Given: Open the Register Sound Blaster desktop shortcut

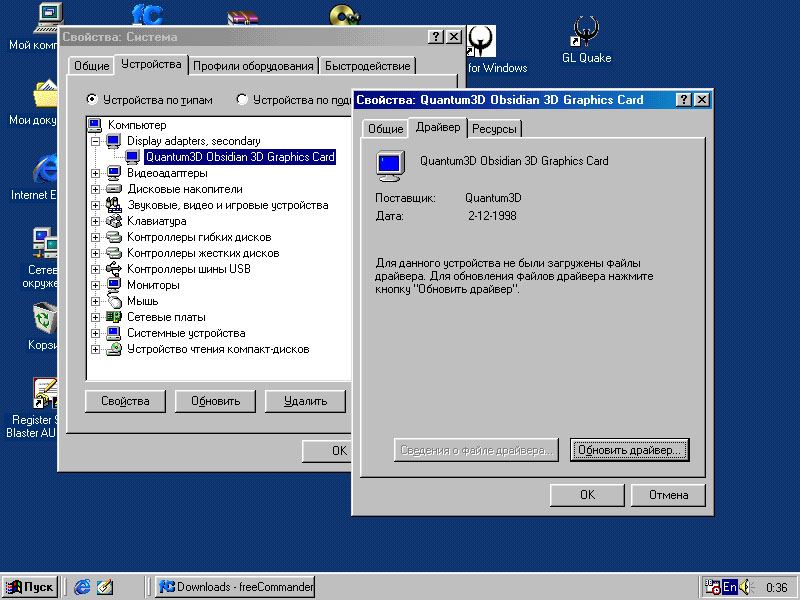Looking at the screenshot, I should 45,393.
